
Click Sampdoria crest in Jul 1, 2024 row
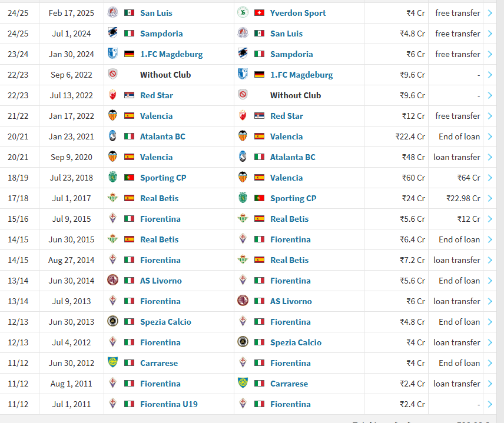(x=112, y=34)
